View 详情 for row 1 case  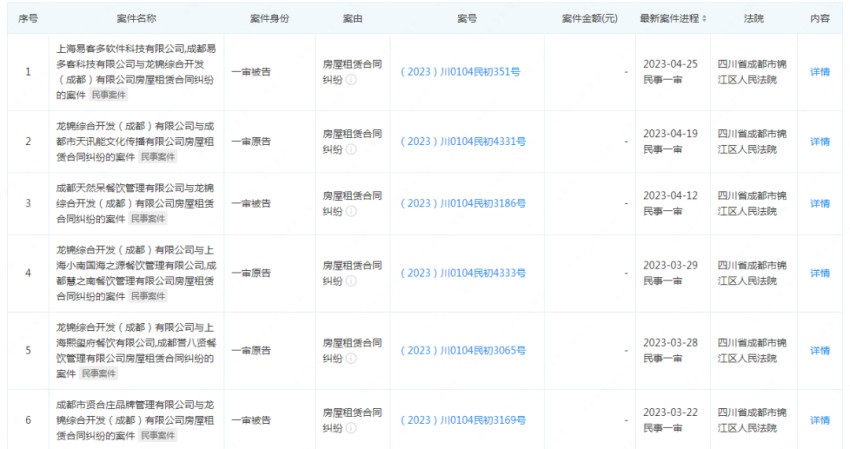819,72
